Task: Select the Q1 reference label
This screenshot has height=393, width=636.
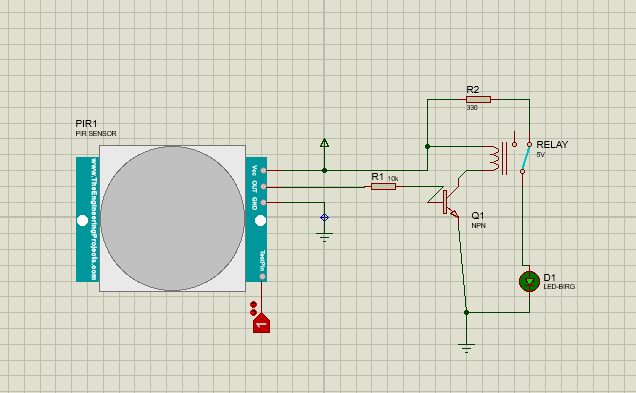Action: coord(477,215)
